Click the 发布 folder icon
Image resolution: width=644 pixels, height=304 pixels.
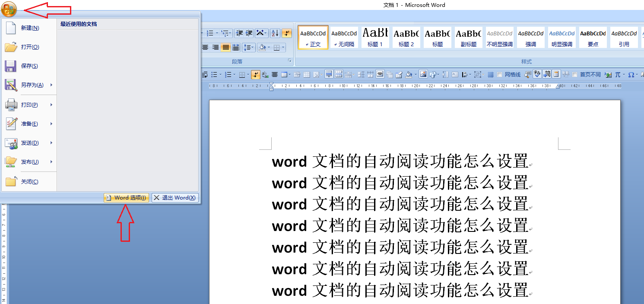(11, 161)
